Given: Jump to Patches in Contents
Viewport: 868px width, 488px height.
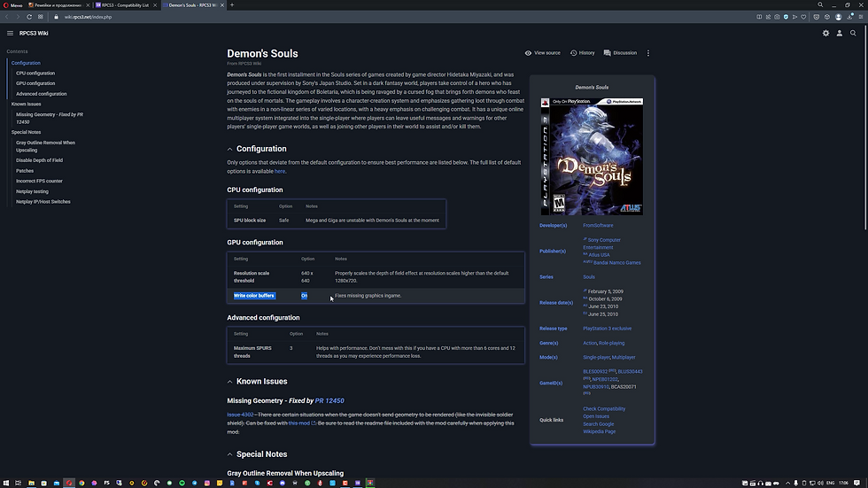Looking at the screenshot, I should coord(25,171).
